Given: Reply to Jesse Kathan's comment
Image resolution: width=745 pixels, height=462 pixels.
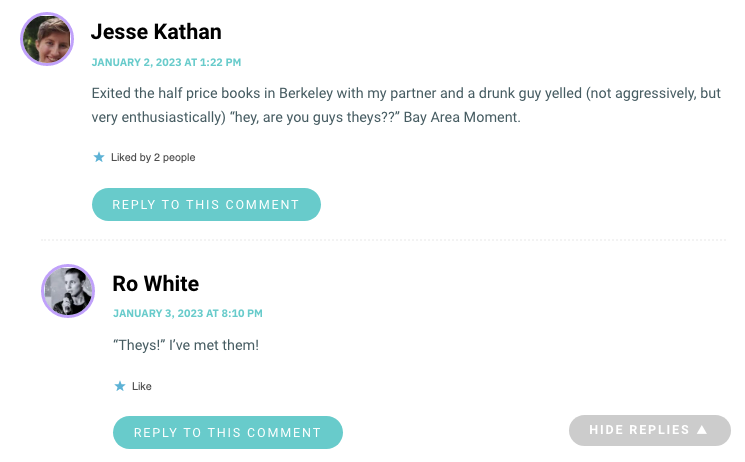Looking at the screenshot, I should (x=206, y=204).
